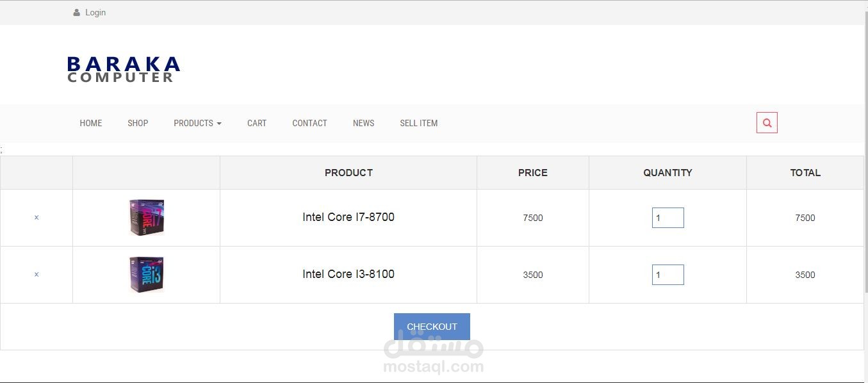Focus the quantity field for I7-8700
The image size is (868, 383).
pyautogui.click(x=667, y=218)
